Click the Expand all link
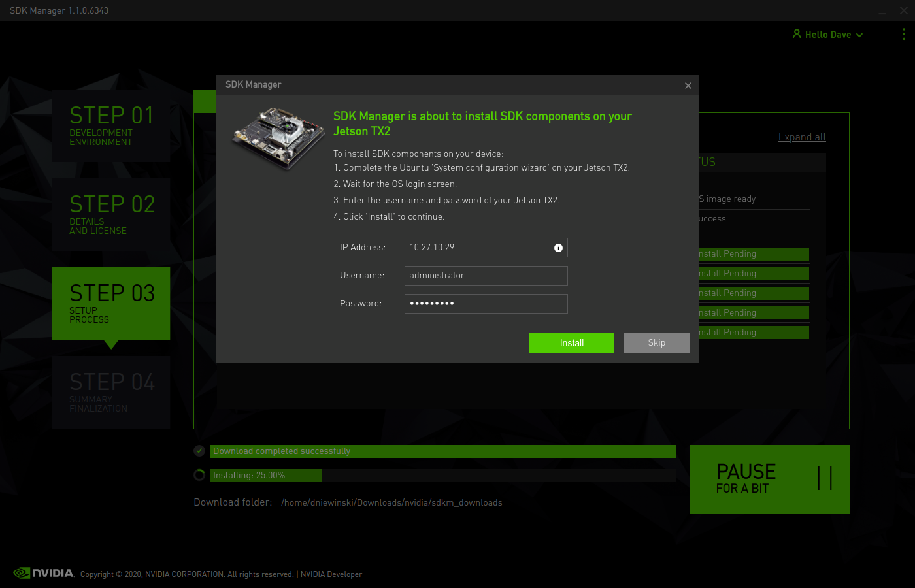This screenshot has width=915, height=588. coord(801,137)
